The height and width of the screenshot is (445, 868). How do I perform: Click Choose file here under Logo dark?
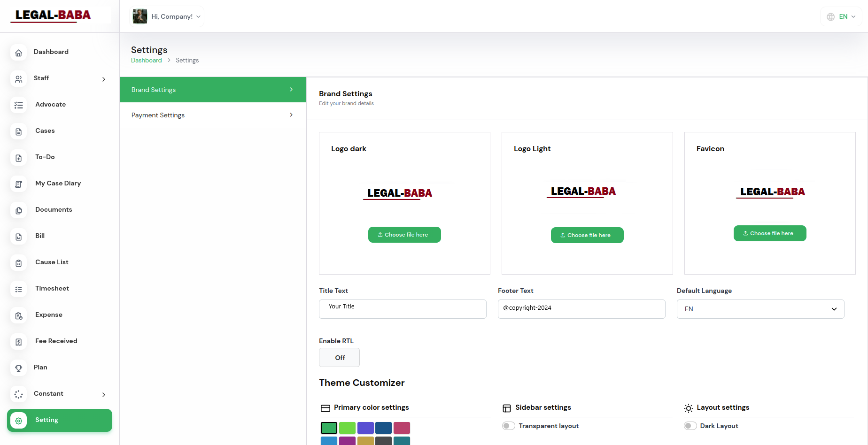pos(404,235)
